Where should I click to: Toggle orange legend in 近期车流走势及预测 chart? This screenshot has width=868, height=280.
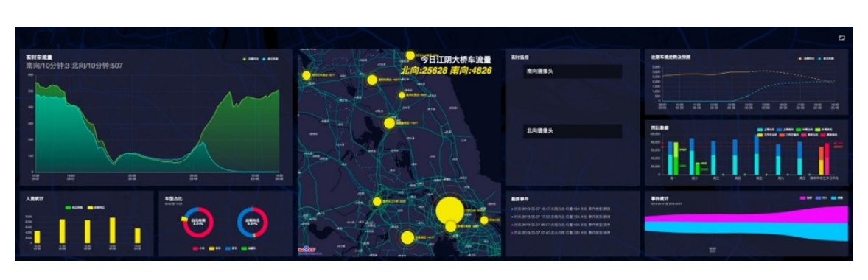[806, 57]
